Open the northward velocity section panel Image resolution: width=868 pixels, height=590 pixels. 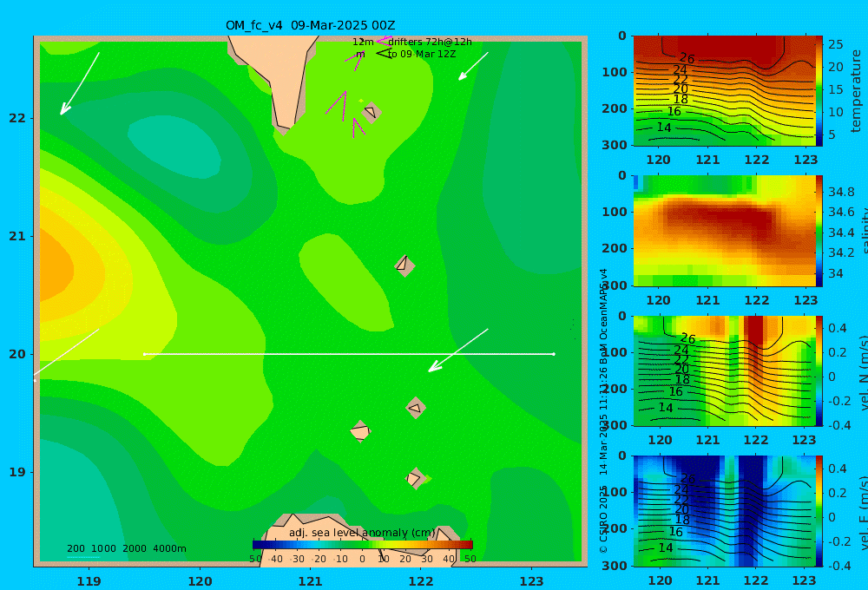(725, 370)
